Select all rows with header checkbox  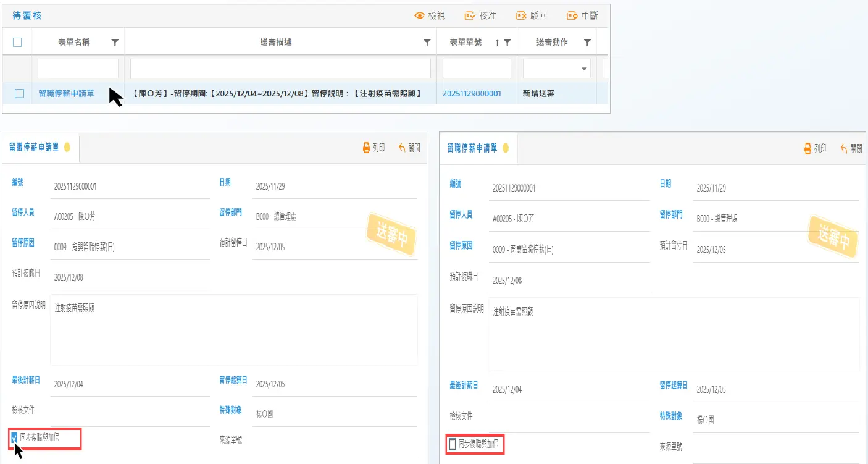point(17,43)
